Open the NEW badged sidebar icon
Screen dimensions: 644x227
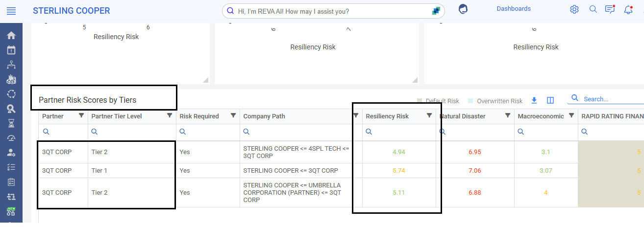(11, 211)
